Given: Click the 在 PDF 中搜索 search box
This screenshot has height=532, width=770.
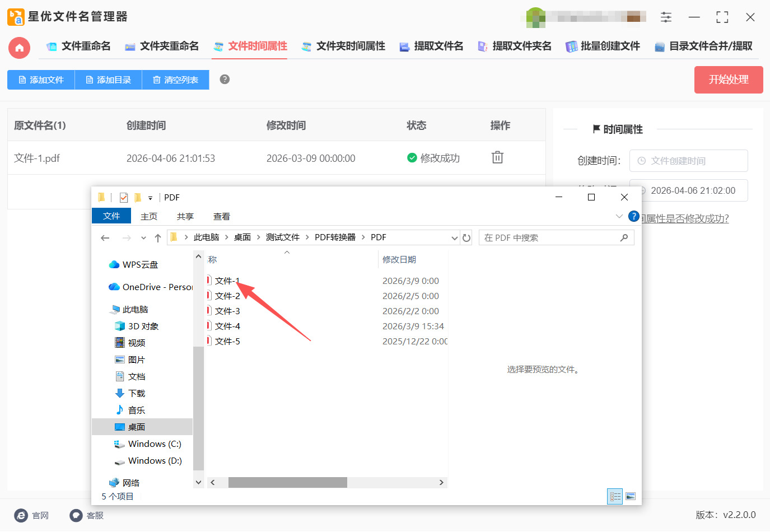Looking at the screenshot, I should (x=557, y=238).
